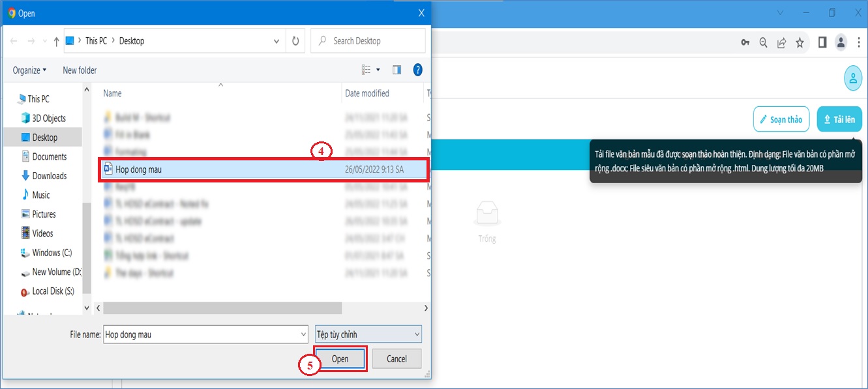Open the user avatar icon in the web app
This screenshot has height=389, width=868.
click(852, 78)
